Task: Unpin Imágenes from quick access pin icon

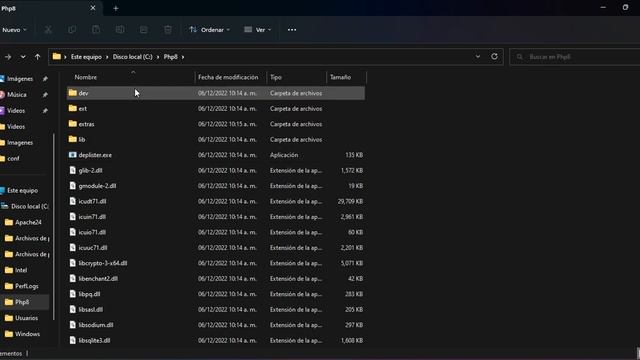Action: [45, 79]
